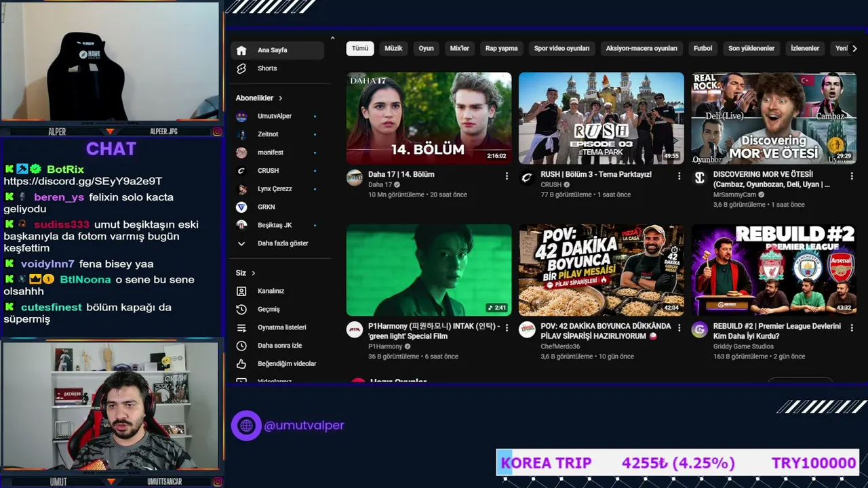The image size is (868, 488).
Task: Open the Shorts icon in sidebar
Action: pos(241,68)
